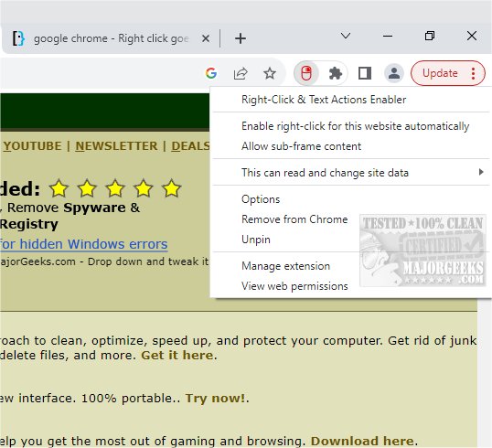Click the 'Download here' link

[362, 441]
